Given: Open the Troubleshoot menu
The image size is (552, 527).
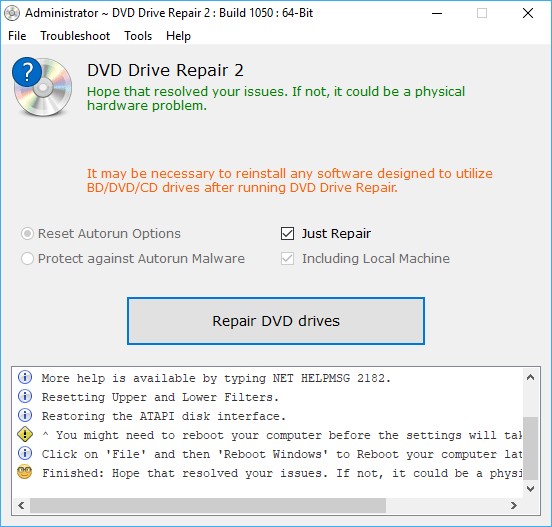Looking at the screenshot, I should pyautogui.click(x=75, y=36).
